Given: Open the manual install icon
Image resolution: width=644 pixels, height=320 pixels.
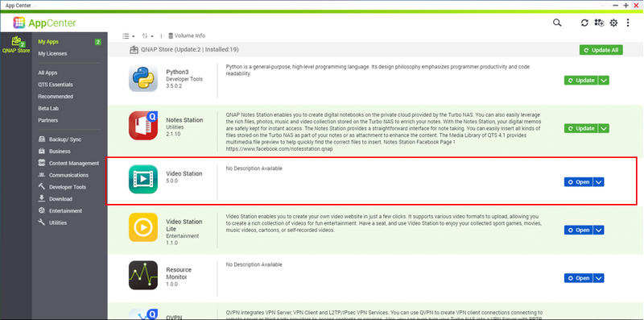Looking at the screenshot, I should [x=599, y=23].
